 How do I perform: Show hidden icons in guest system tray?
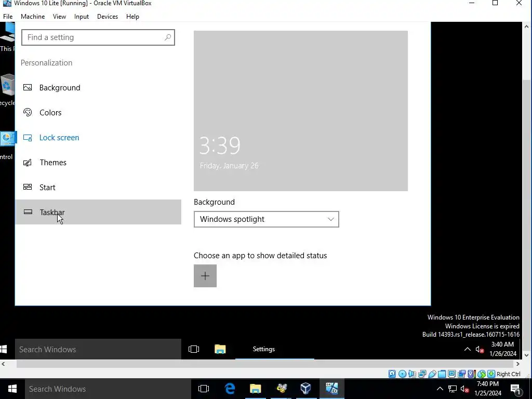click(467, 349)
